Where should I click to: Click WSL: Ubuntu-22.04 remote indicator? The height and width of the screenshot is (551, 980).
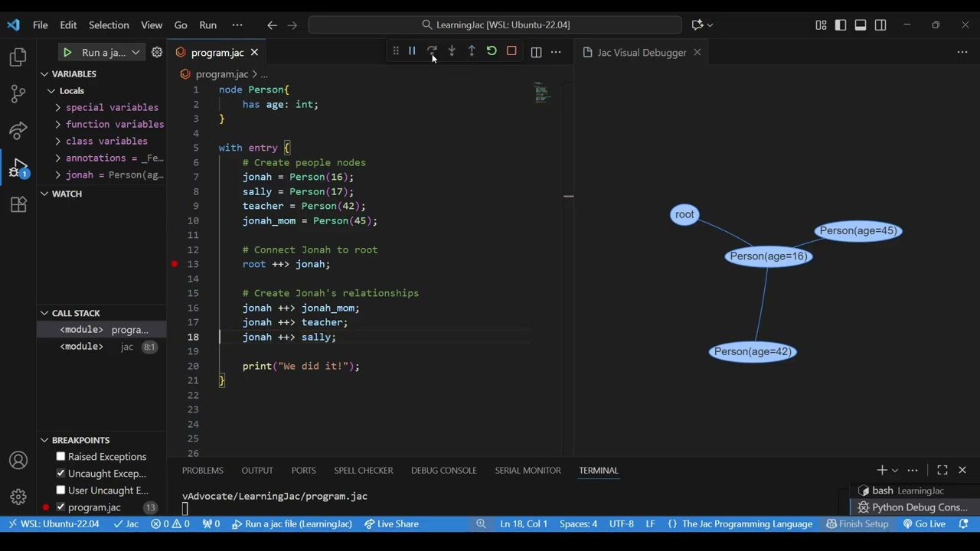[54, 524]
